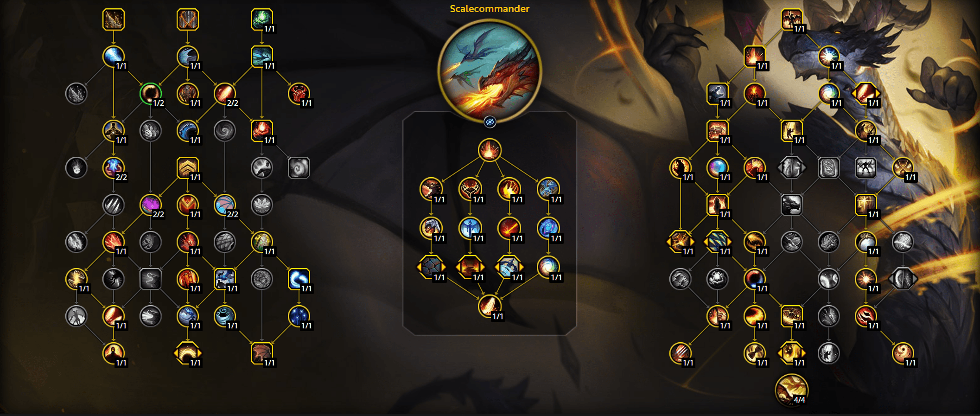Click the final hero talent at tree bottom
This screenshot has height=416, width=980.
(x=490, y=306)
